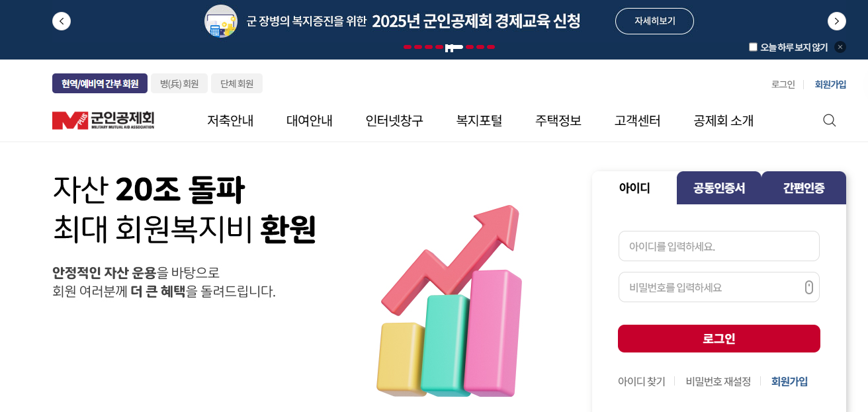Dismiss the top banner via its X icon
This screenshot has height=412, width=868.
pos(840,46)
